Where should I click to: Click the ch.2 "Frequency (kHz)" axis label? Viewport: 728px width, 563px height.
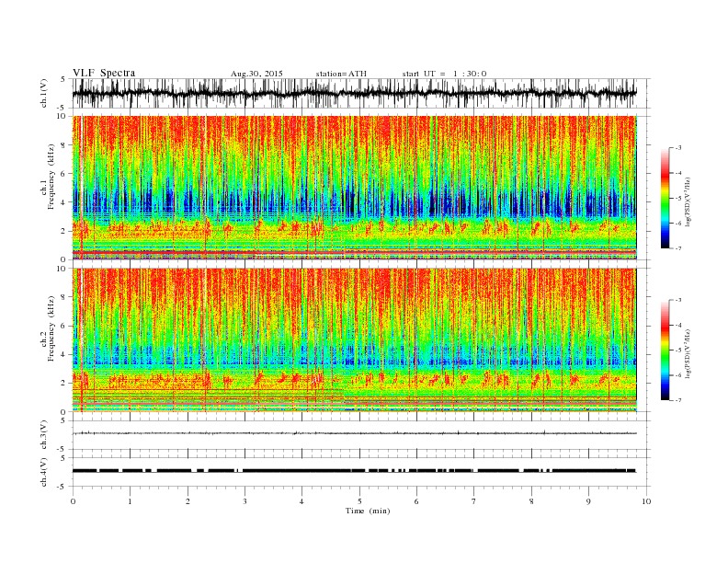coord(51,329)
